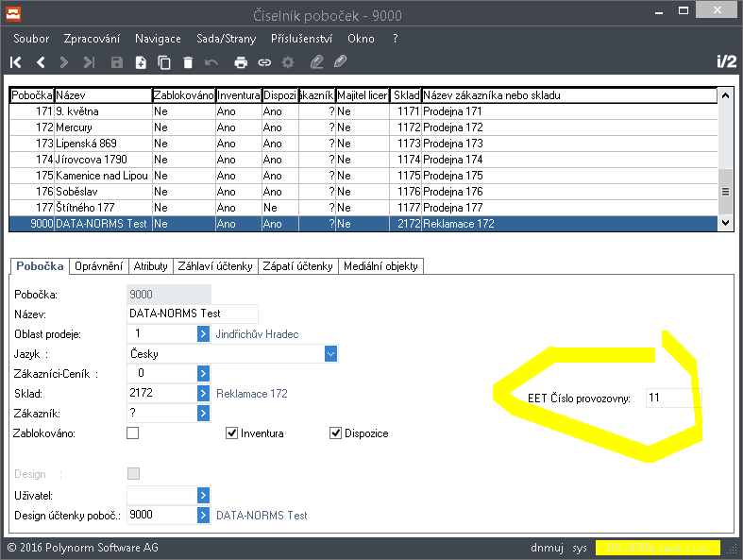Image resolution: width=743 pixels, height=560 pixels.
Task: Open the Soubor menu
Action: [x=31, y=39]
